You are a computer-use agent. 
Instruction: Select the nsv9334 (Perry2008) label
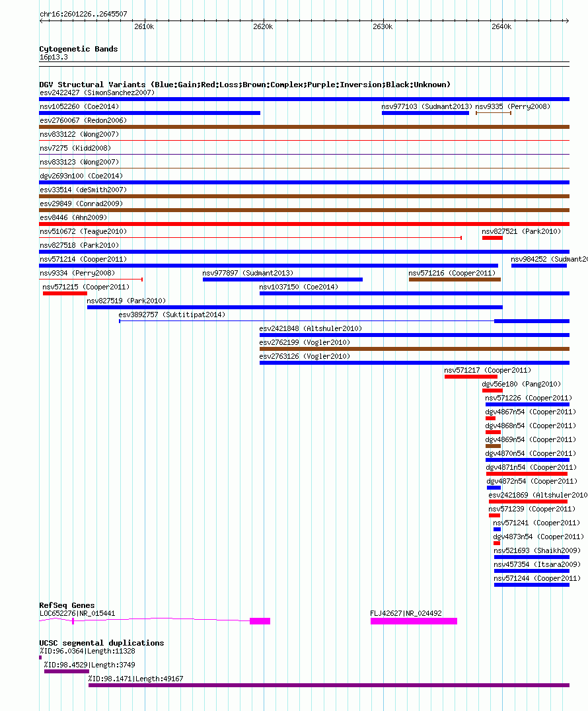(77, 273)
